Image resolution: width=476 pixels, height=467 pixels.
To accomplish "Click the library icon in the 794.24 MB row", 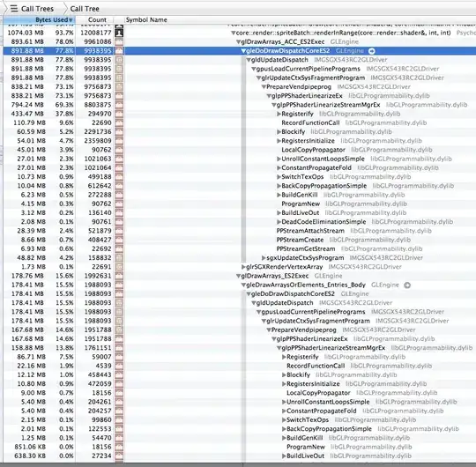I will pyautogui.click(x=119, y=105).
